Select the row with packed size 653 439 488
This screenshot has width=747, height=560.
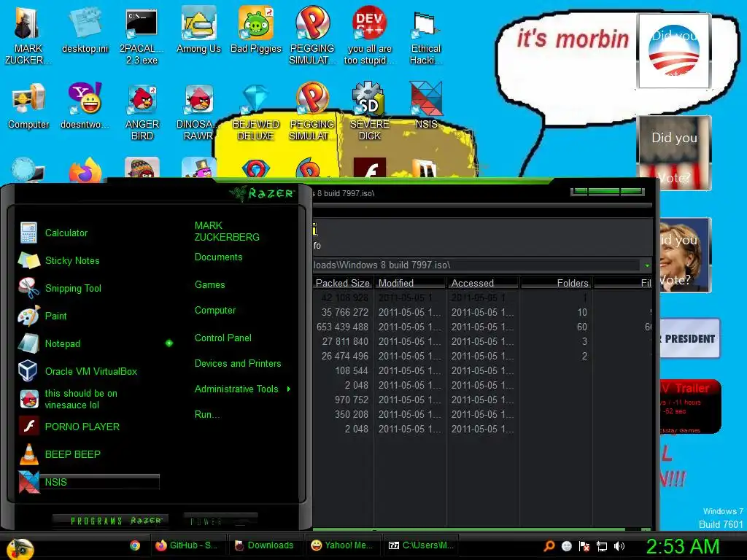click(483, 327)
